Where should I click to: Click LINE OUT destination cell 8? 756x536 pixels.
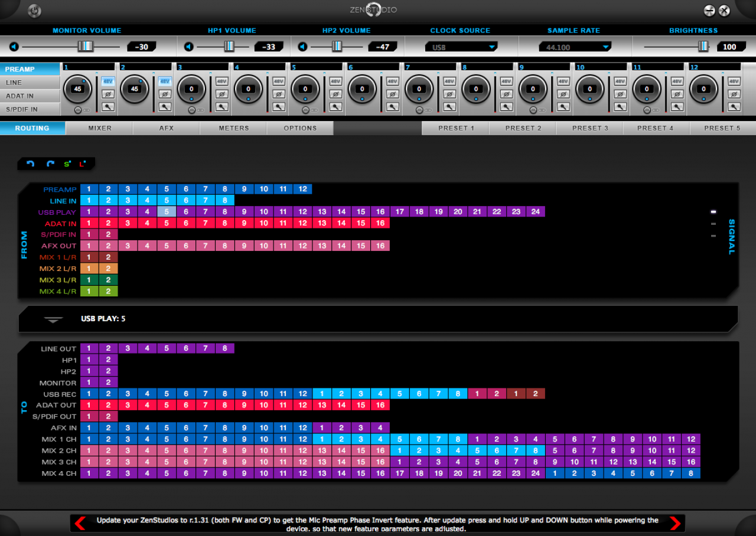(225, 349)
